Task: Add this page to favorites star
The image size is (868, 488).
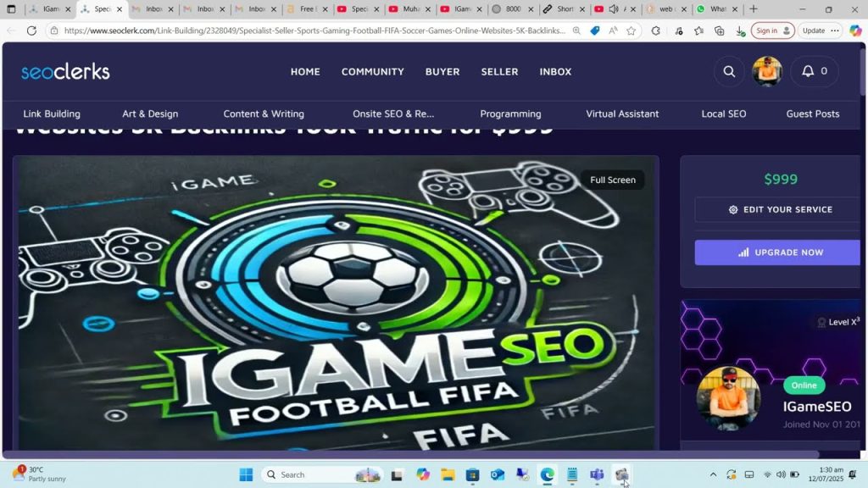Action: point(631,30)
